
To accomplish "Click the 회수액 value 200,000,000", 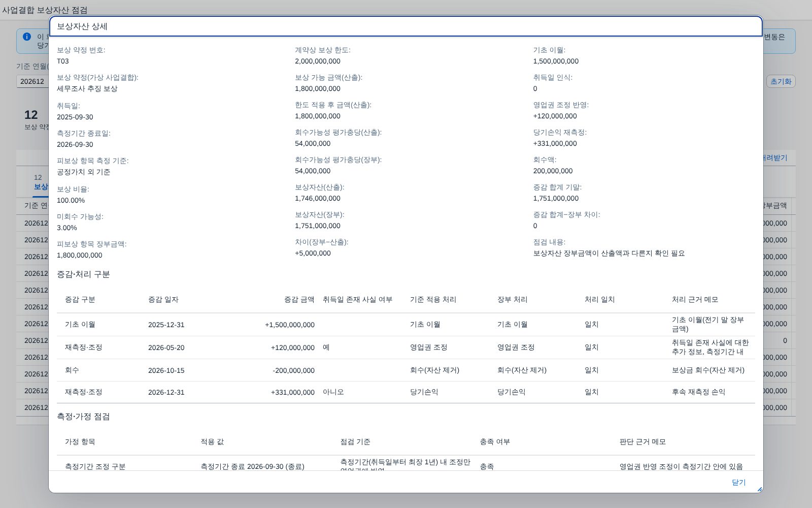I will click(x=553, y=171).
